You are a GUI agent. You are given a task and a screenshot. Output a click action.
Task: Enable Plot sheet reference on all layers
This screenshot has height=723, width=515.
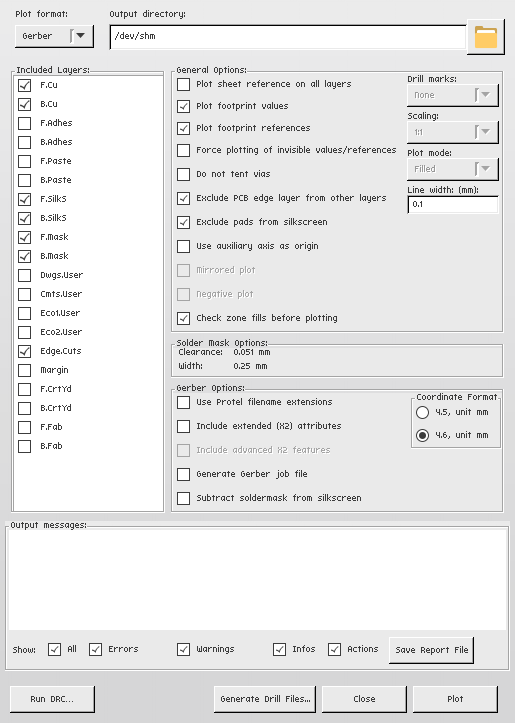(x=184, y=84)
